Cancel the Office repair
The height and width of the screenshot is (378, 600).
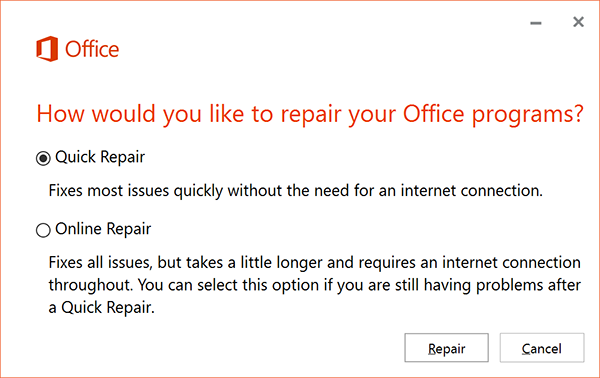pyautogui.click(x=542, y=348)
